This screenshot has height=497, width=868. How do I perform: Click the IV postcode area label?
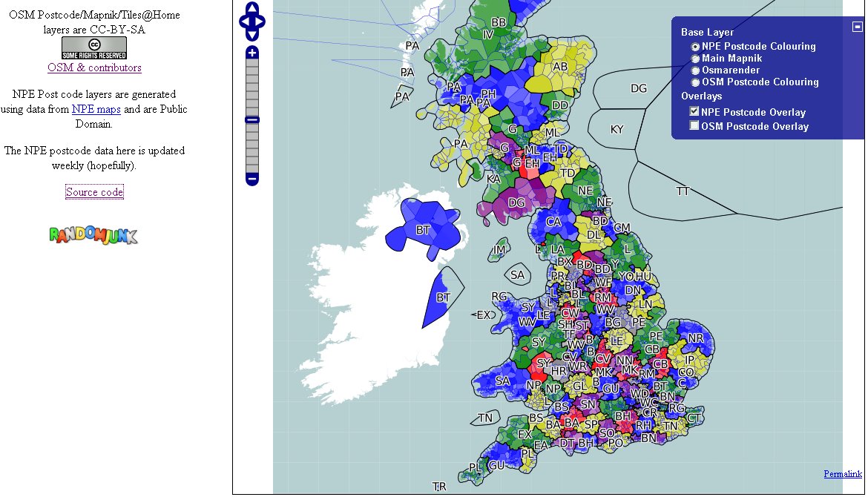pos(487,34)
